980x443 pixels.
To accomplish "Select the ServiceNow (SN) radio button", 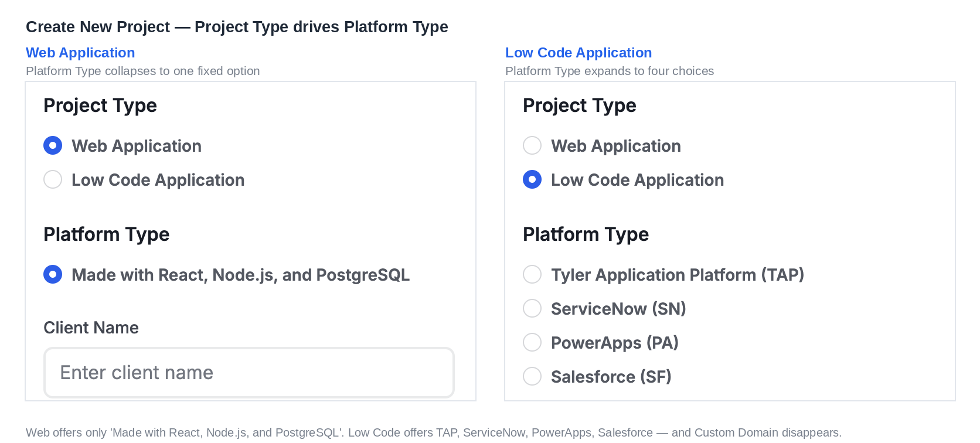I will [x=532, y=308].
